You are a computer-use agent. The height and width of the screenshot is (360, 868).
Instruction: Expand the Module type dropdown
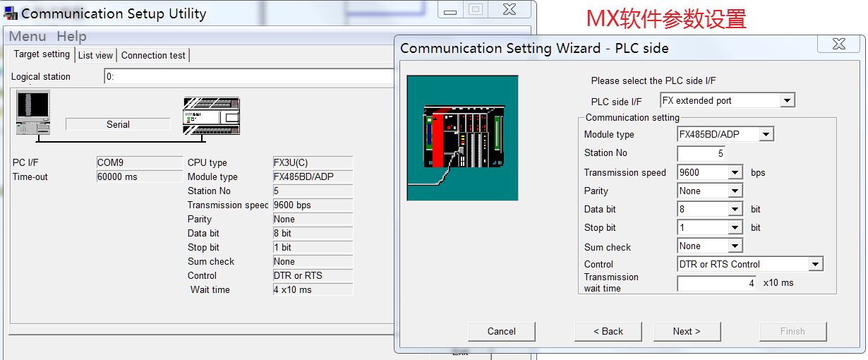click(x=766, y=134)
